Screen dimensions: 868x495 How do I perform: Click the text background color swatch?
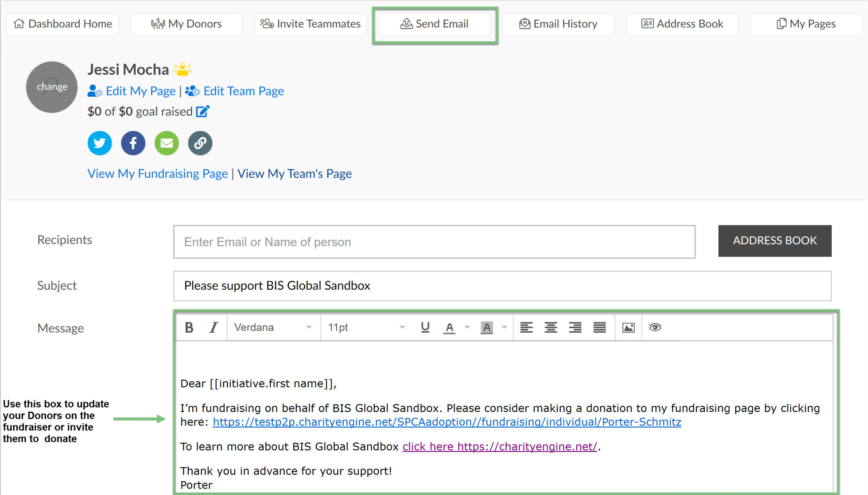[486, 328]
